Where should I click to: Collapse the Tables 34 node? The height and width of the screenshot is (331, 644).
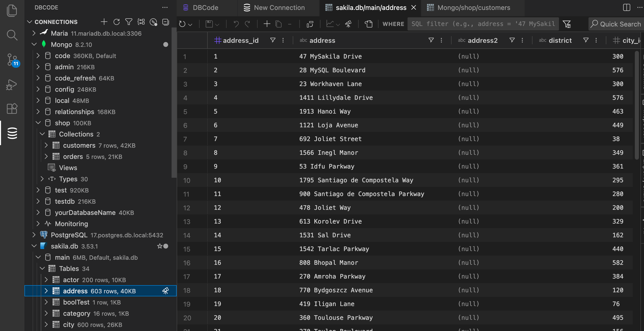(42, 268)
